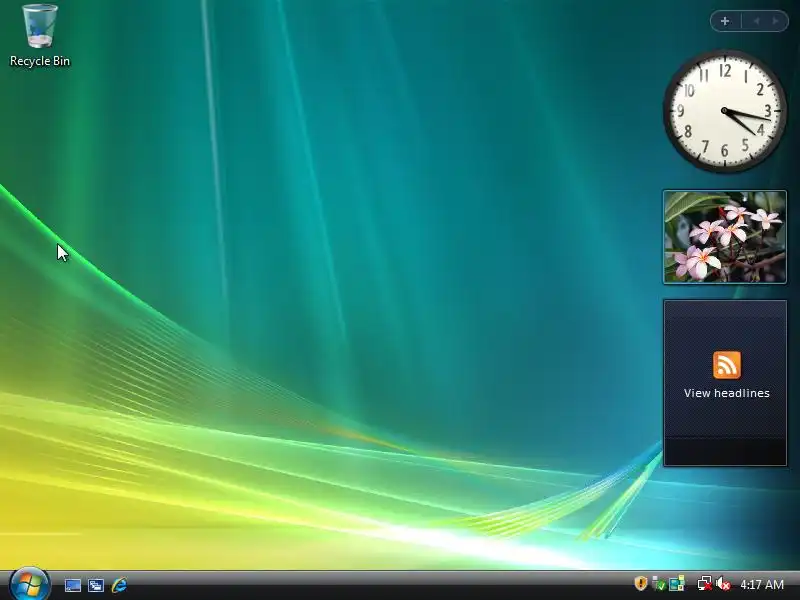Click the muted volume speaker tray icon
Viewport: 800px width, 600px height.
coord(723,583)
